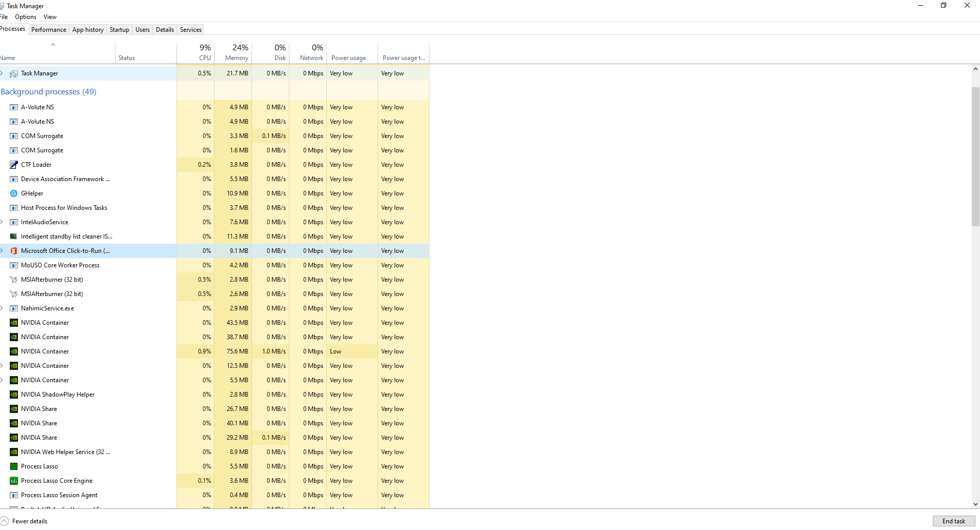This screenshot has height=530, width=980.
Task: Select MoUSO Core Worker Process row
Action: [214, 265]
